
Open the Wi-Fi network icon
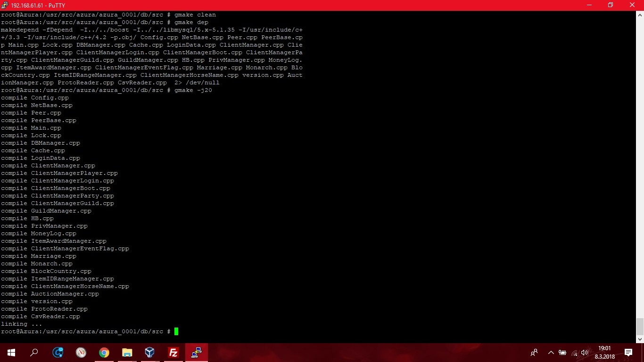[574, 353]
